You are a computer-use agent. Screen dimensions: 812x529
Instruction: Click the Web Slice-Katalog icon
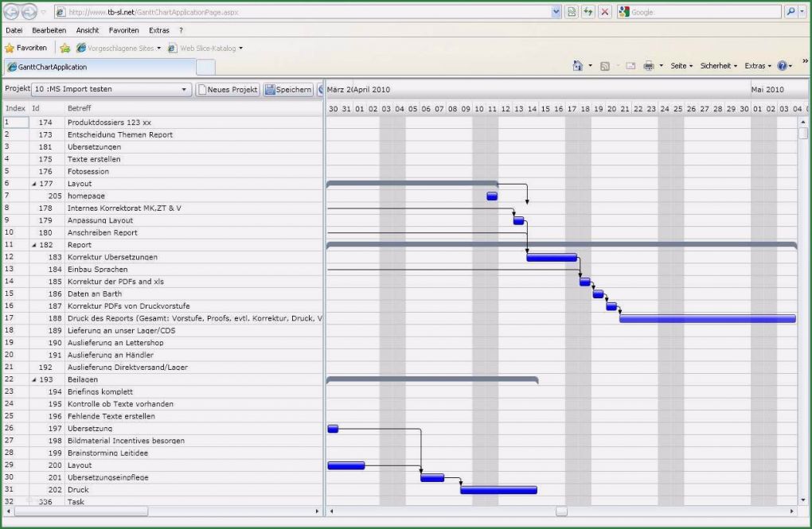[x=173, y=48]
